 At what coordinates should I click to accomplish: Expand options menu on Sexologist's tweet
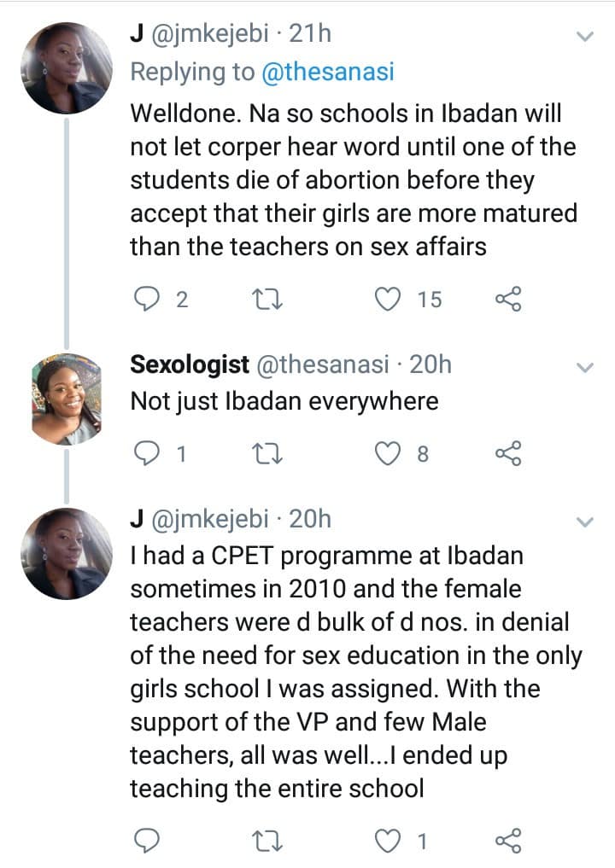(x=585, y=368)
